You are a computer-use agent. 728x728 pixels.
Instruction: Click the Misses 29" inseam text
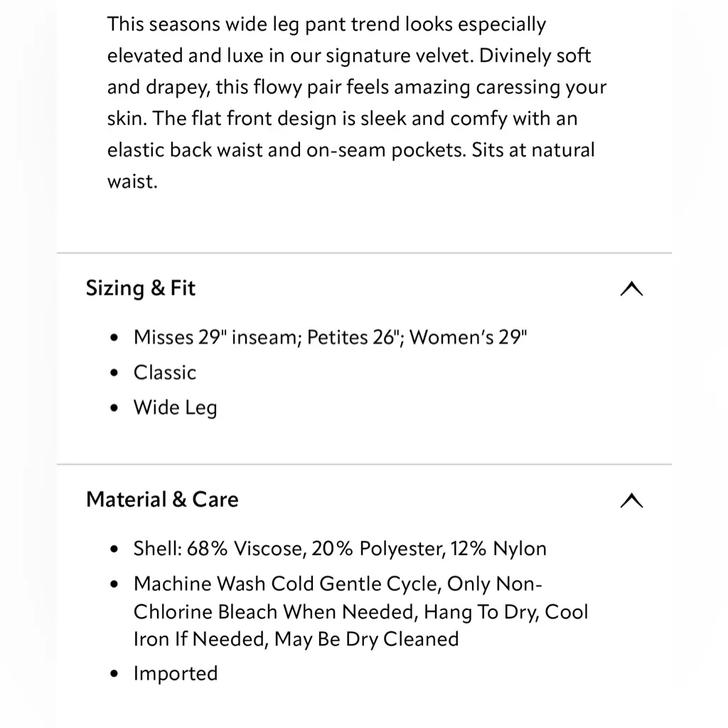click(x=218, y=337)
